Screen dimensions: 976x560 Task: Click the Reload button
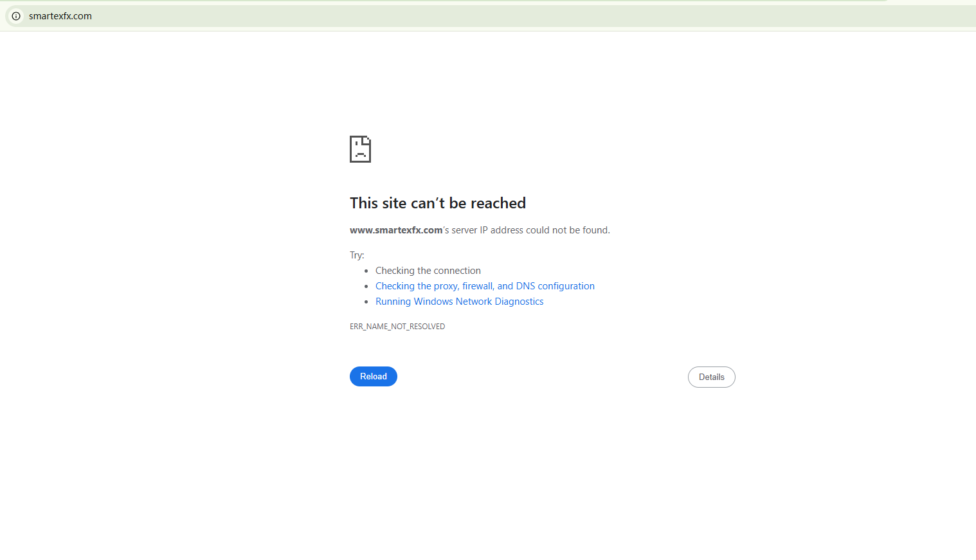point(374,377)
